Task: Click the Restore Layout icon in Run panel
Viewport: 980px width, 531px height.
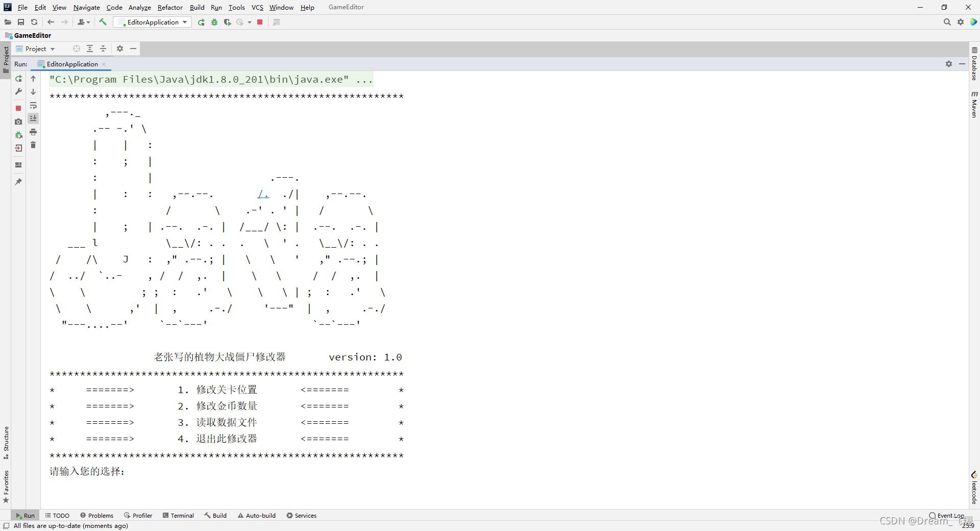Action: pyautogui.click(x=18, y=165)
